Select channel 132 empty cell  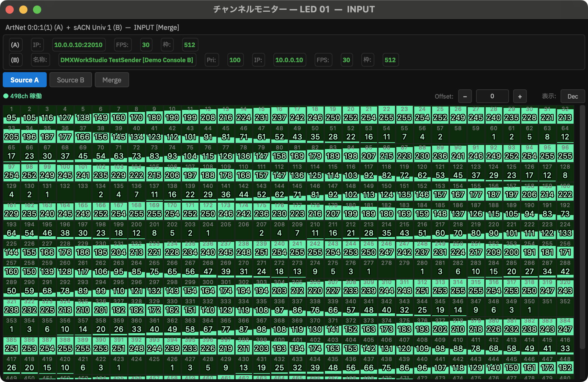click(65, 191)
